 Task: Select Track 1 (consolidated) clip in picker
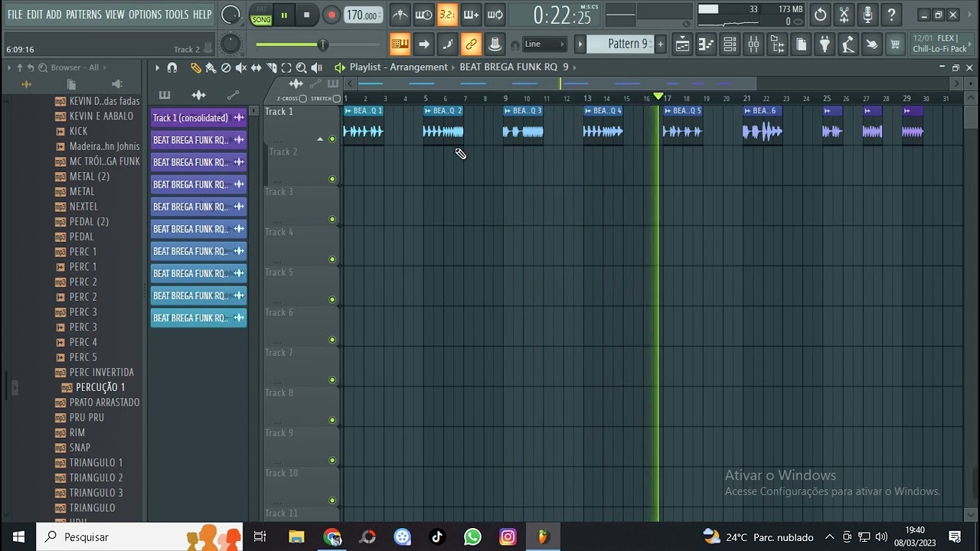[x=198, y=118]
